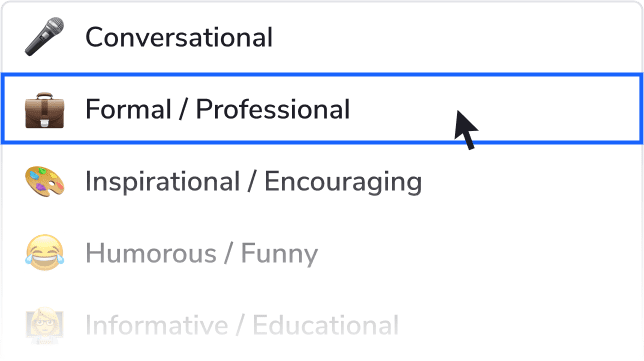
Task: Click the laughing-crying emoji icon
Action: tap(44, 253)
